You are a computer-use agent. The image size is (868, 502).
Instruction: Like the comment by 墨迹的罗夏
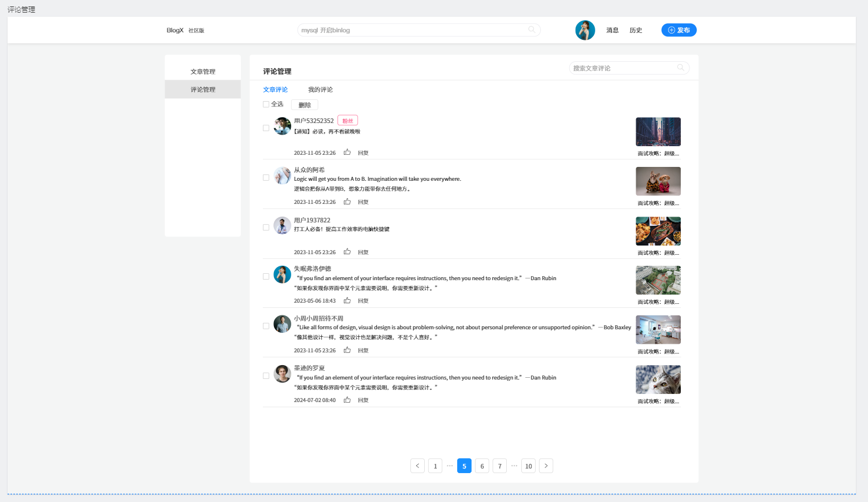(x=347, y=400)
